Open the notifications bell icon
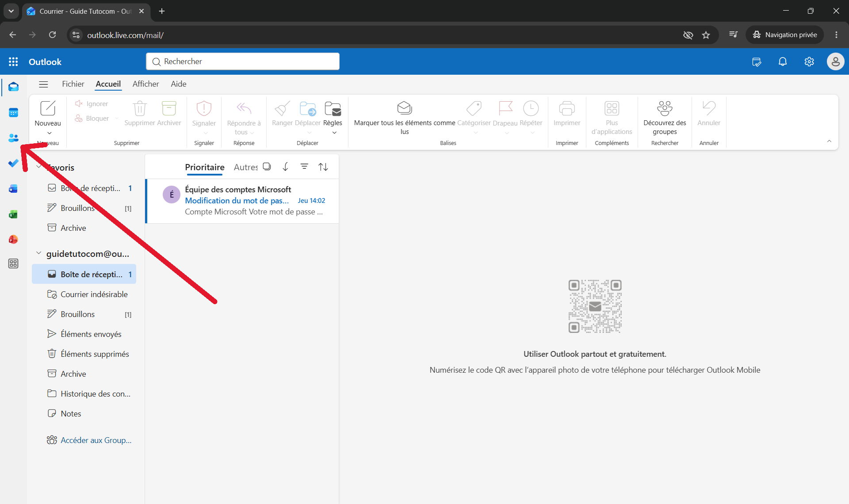 pyautogui.click(x=783, y=61)
